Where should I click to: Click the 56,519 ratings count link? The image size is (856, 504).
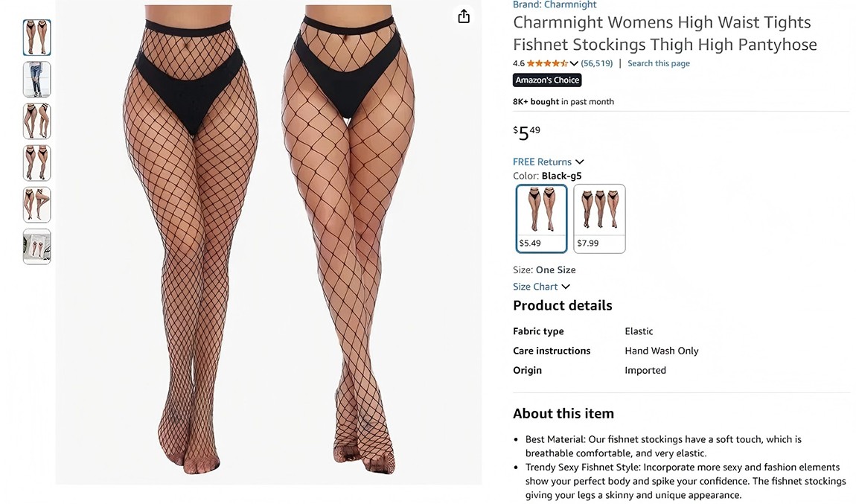[x=596, y=63]
